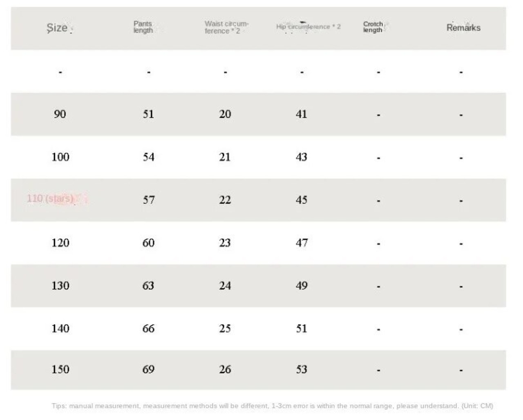Viewport: 523px width, 420px height.
Task: Click the manual measurement tips text
Action: point(272,406)
